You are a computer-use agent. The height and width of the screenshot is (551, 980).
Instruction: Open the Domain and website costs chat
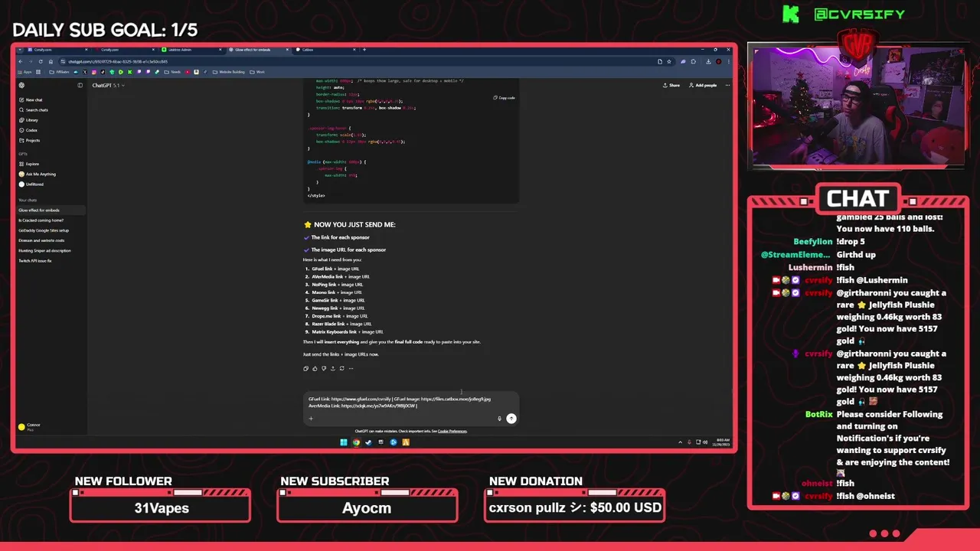pos(41,240)
